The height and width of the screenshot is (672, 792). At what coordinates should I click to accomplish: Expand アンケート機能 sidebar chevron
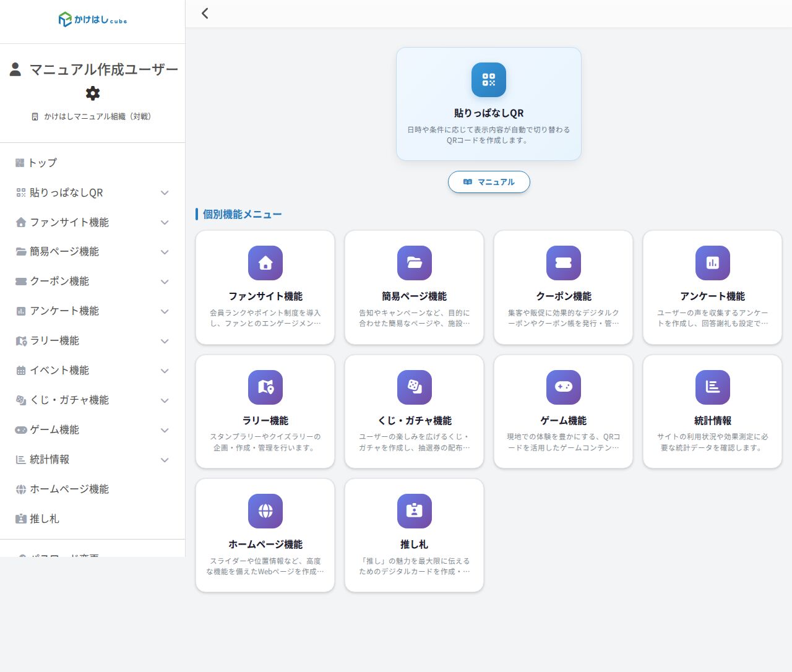[x=165, y=311]
